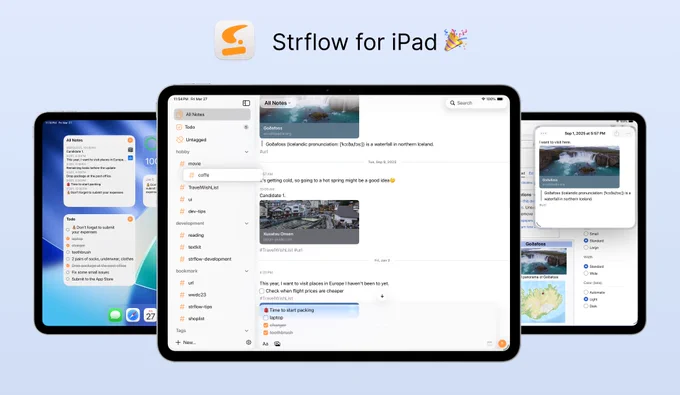
Task: Open the right more-options icon in floating note
Action: [628, 133]
